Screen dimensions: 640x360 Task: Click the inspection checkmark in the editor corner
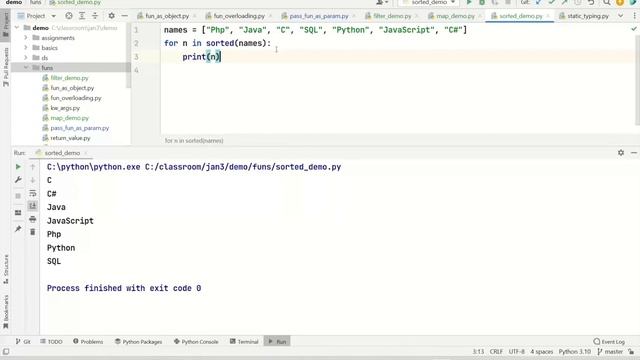pyautogui.click(x=634, y=29)
